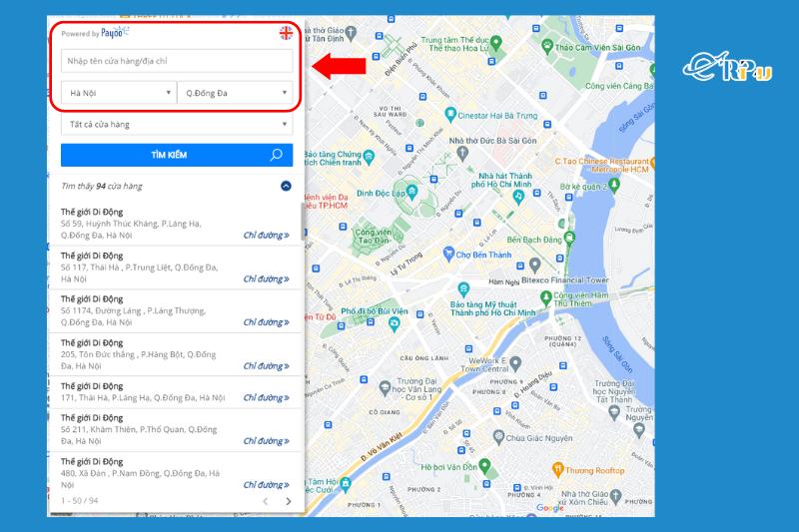Collapse the results list with chevron button
The image size is (799, 532).
pos(286,186)
